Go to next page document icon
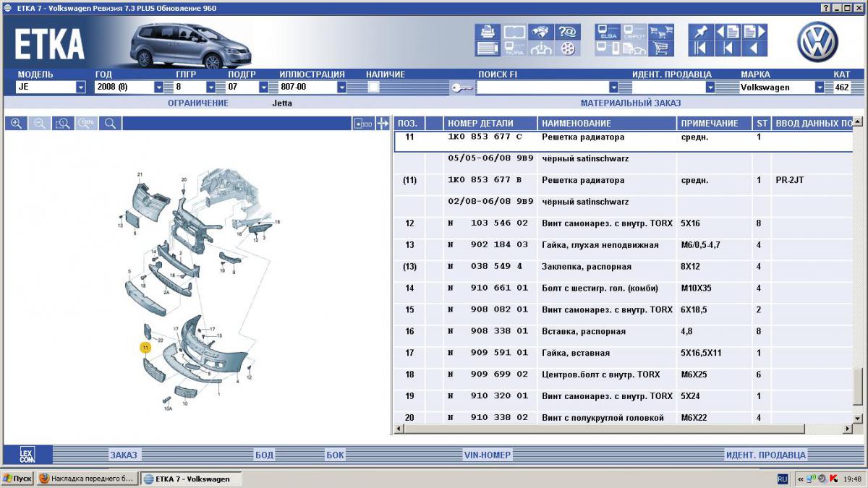The image size is (868, 488). (754, 32)
